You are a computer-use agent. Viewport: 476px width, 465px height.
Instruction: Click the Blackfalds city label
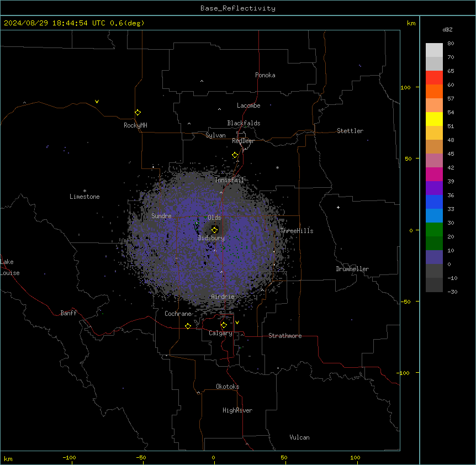click(244, 123)
